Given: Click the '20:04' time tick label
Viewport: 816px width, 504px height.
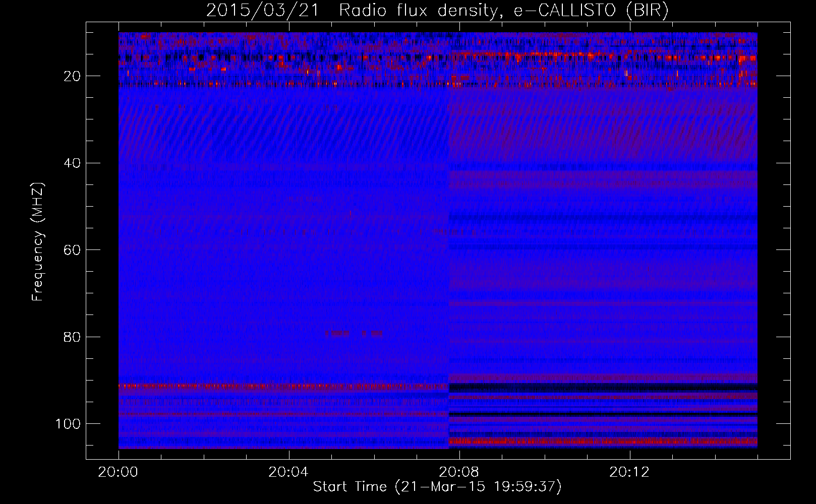Looking at the screenshot, I should click(x=289, y=472).
